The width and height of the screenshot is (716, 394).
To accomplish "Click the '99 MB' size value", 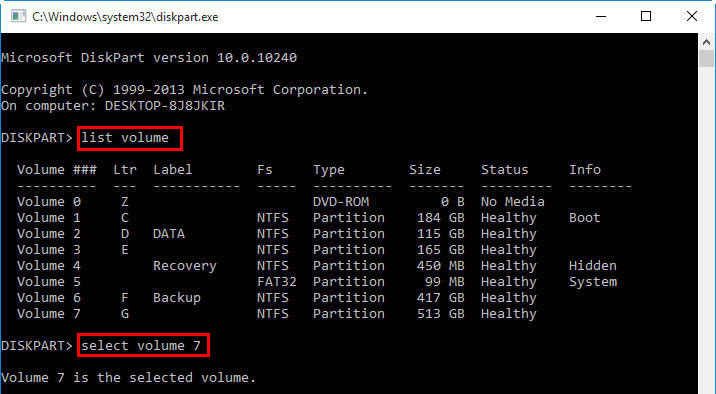I will pos(445,282).
